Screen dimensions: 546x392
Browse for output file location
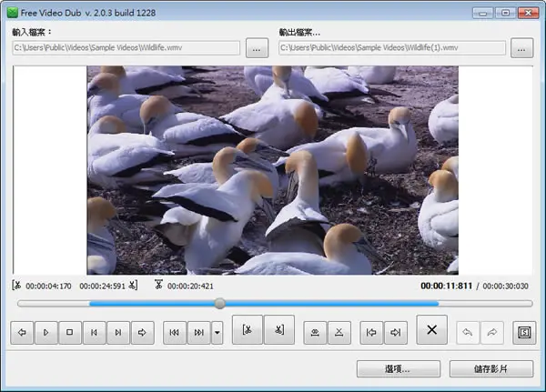(x=521, y=48)
